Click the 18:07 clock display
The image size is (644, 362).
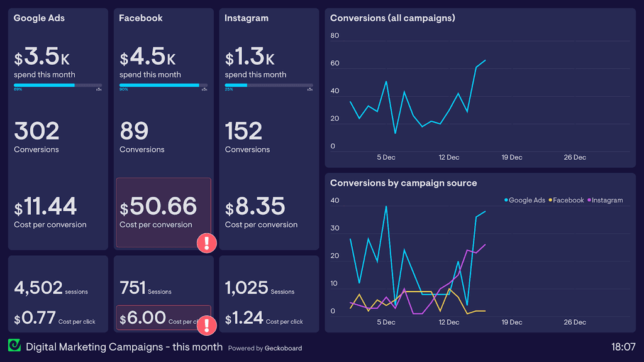pyautogui.click(x=625, y=346)
